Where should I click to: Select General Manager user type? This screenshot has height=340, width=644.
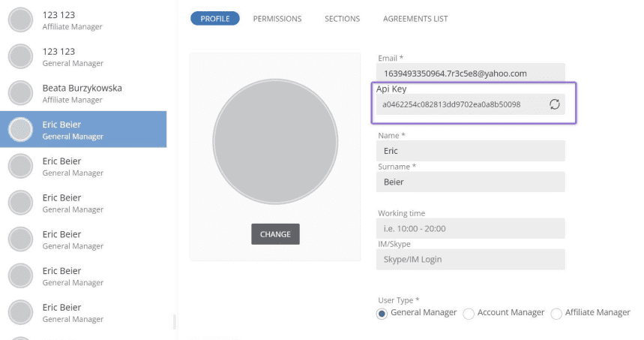(382, 314)
